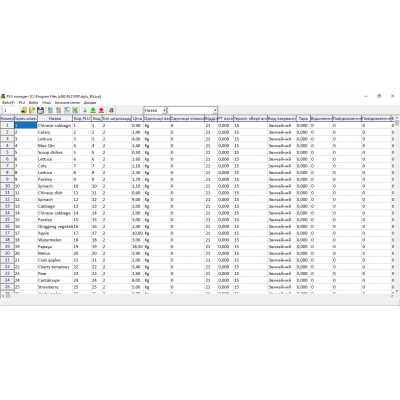Click the PLU number input field
400x400 pixels.
(x=11, y=110)
